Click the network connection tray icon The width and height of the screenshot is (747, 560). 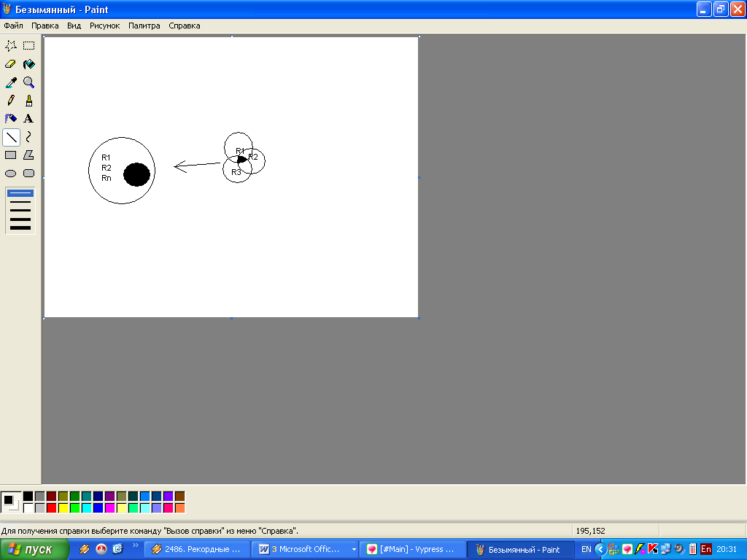click(666, 550)
